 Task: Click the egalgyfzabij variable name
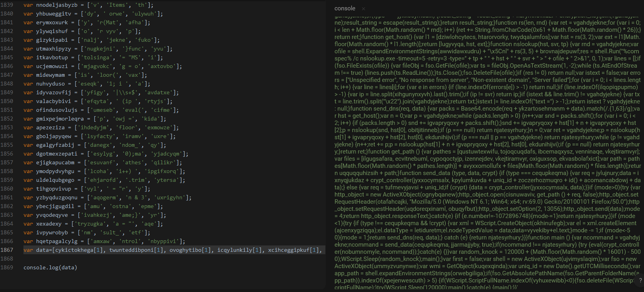click(x=55, y=145)
